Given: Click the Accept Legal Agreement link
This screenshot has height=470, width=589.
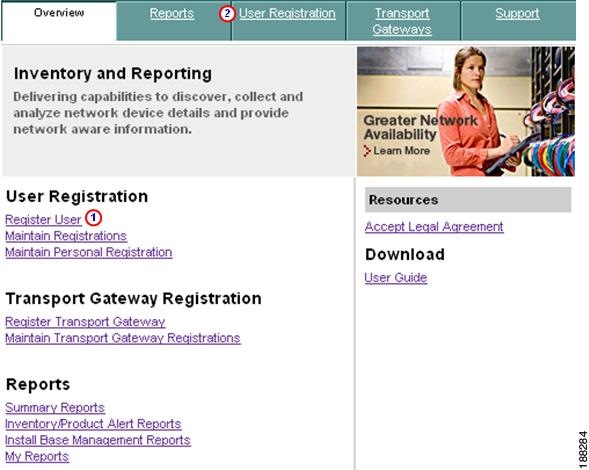Looking at the screenshot, I should 434,227.
